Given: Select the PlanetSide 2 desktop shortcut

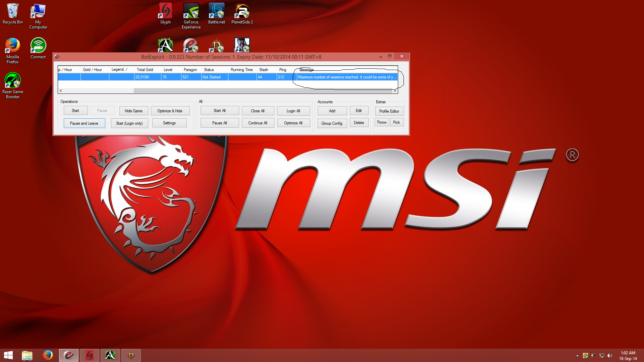Looking at the screenshot, I should click(x=242, y=14).
